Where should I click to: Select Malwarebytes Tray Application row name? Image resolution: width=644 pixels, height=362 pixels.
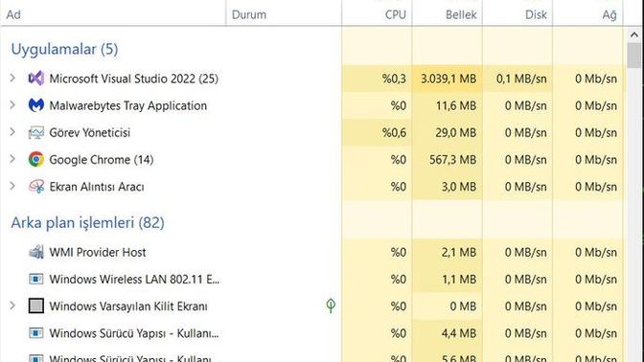pyautogui.click(x=128, y=105)
